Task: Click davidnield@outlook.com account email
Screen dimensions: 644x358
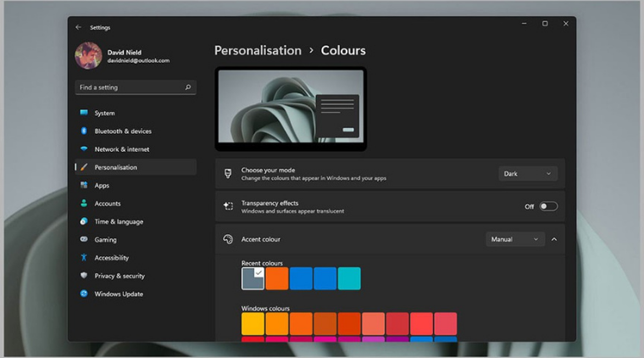Action: point(138,60)
